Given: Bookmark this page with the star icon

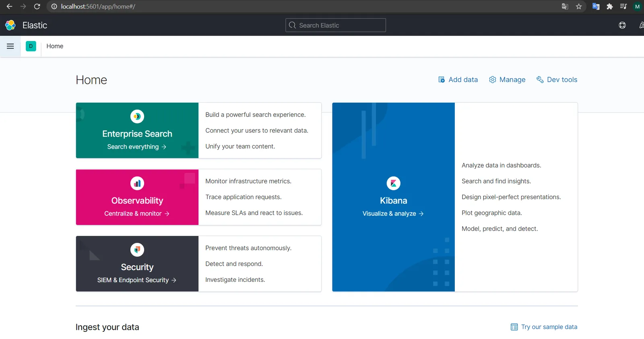Looking at the screenshot, I should [x=579, y=6].
